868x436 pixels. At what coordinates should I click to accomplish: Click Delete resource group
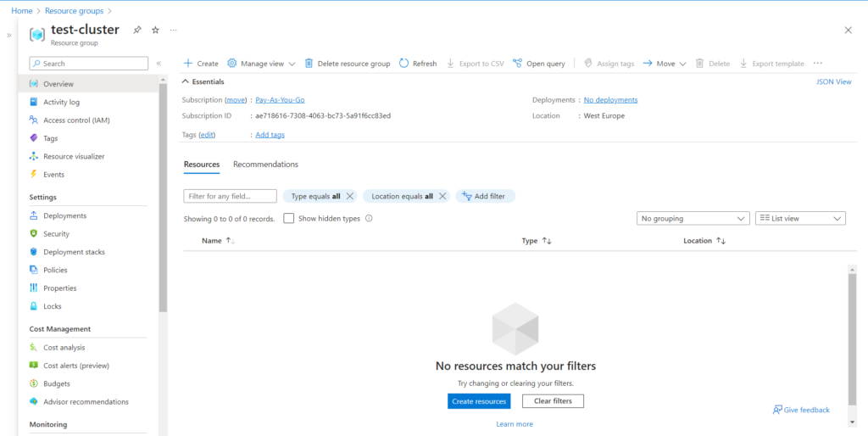(348, 64)
